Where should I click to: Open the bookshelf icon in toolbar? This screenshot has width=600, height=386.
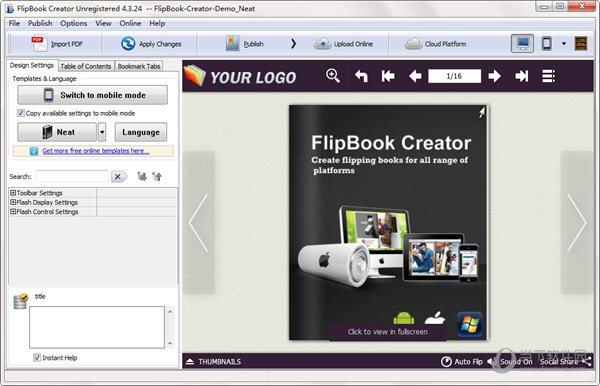pos(581,44)
